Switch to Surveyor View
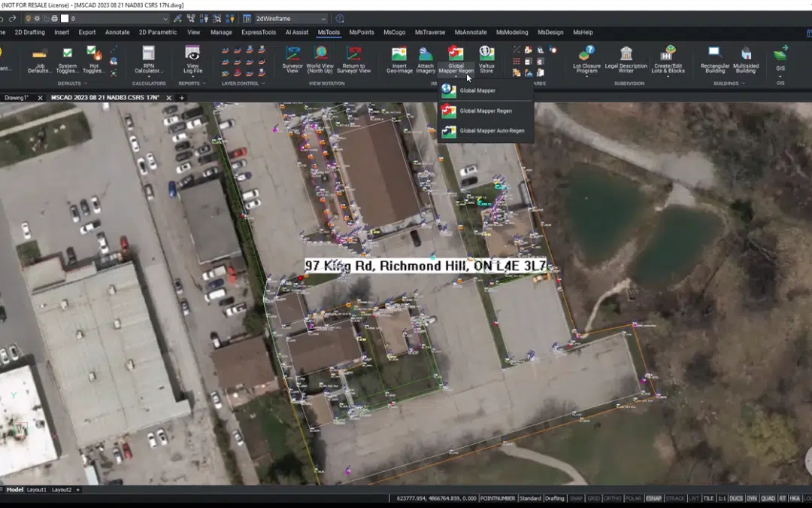 [x=292, y=59]
